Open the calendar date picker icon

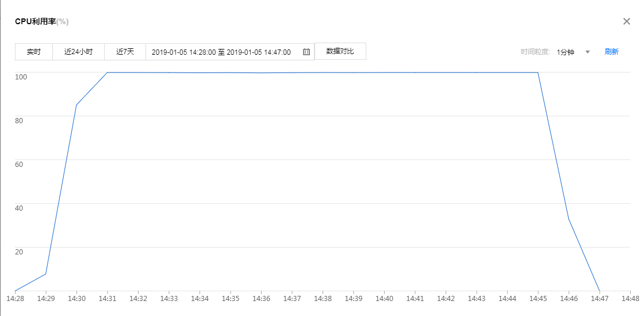point(306,52)
